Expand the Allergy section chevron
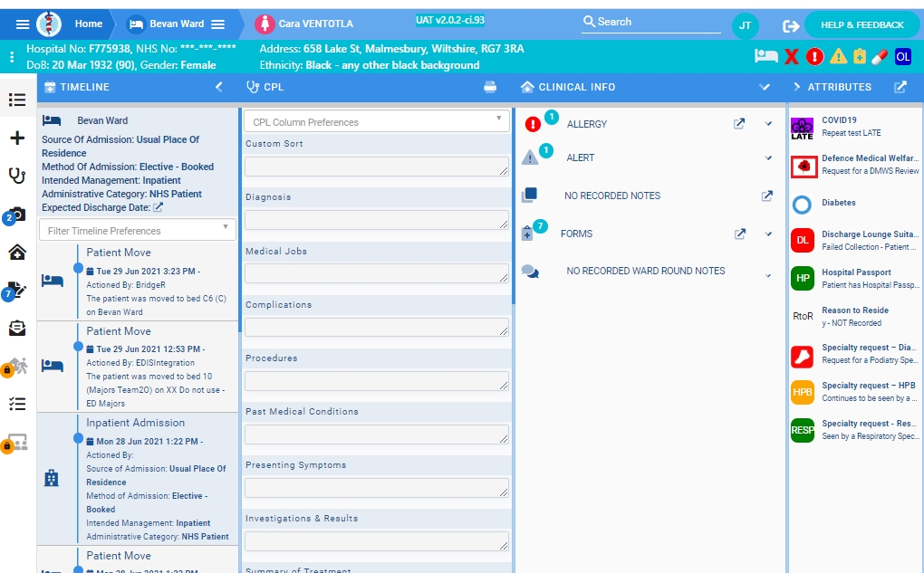Screen dimensions: 924x573 (768, 124)
